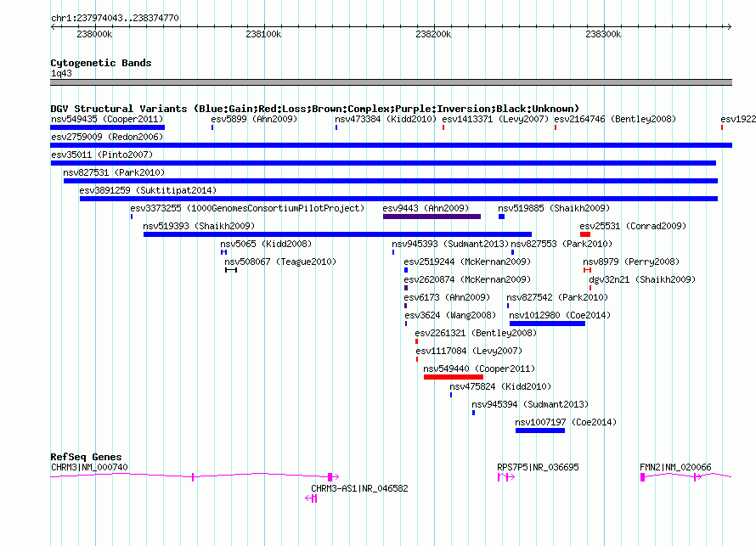Open FMN2|NM_020066 gene label
Viewport: 756px width, 546px height.
click(x=675, y=467)
